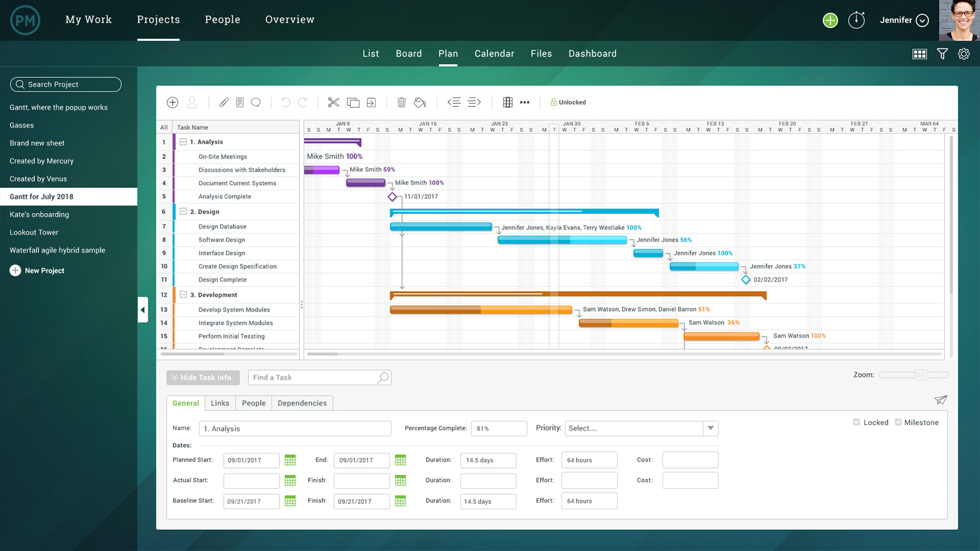Expand the Priority dropdown selector

[x=711, y=428]
